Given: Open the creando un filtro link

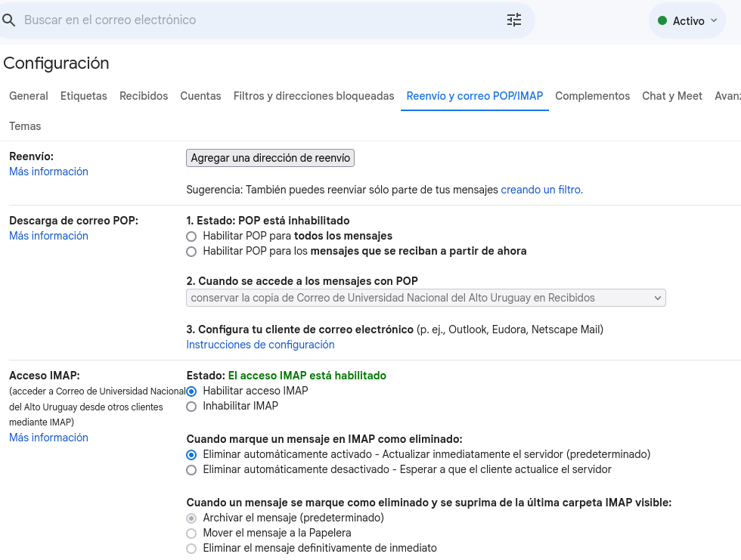Looking at the screenshot, I should (541, 190).
